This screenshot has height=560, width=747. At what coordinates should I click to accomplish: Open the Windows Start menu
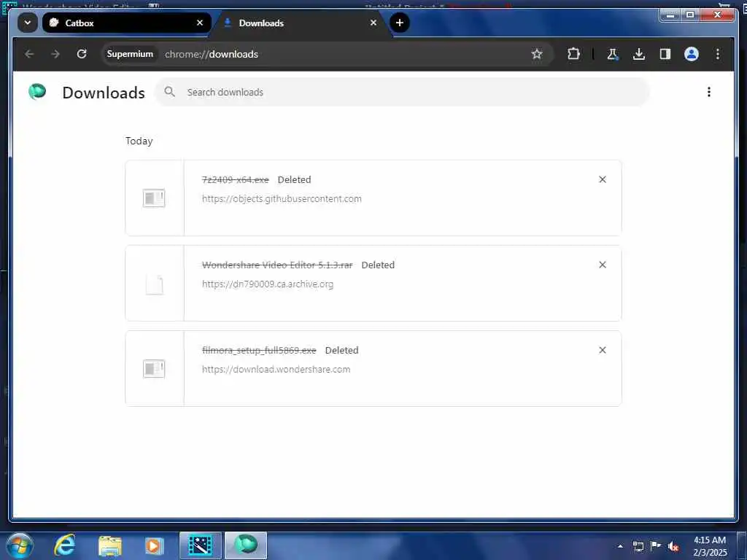click(20, 545)
